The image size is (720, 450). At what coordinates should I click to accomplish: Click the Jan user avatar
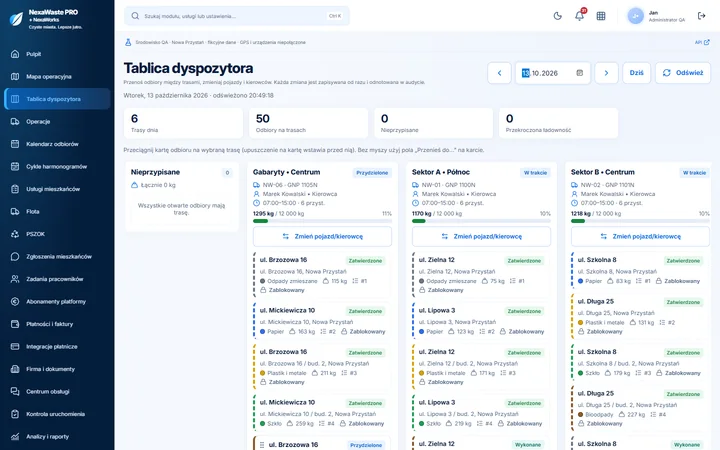636,16
